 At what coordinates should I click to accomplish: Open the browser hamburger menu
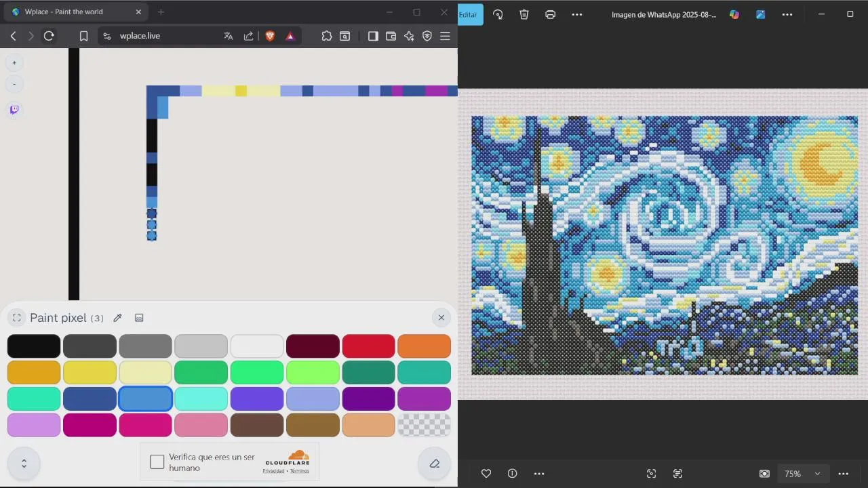point(446,36)
